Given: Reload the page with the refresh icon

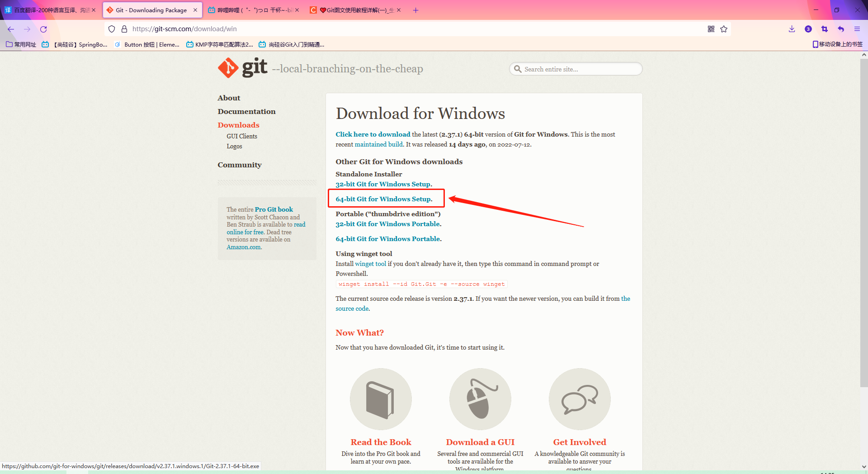Looking at the screenshot, I should click(43, 29).
